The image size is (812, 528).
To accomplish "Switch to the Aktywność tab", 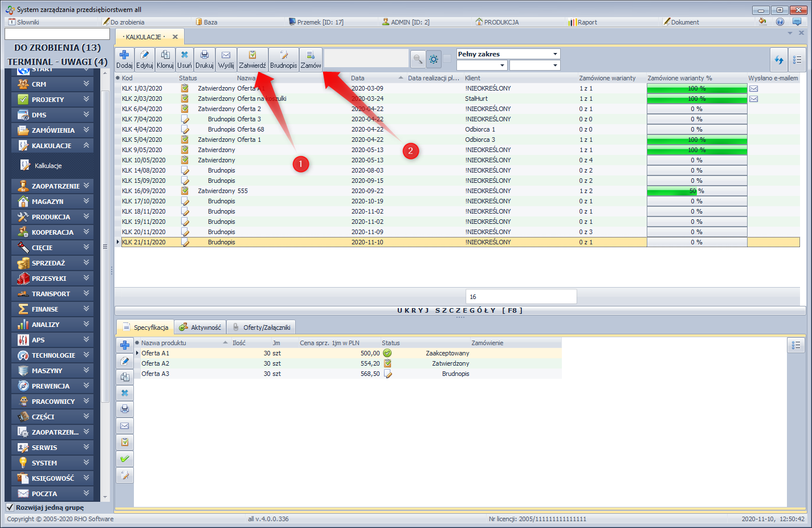I will [200, 328].
